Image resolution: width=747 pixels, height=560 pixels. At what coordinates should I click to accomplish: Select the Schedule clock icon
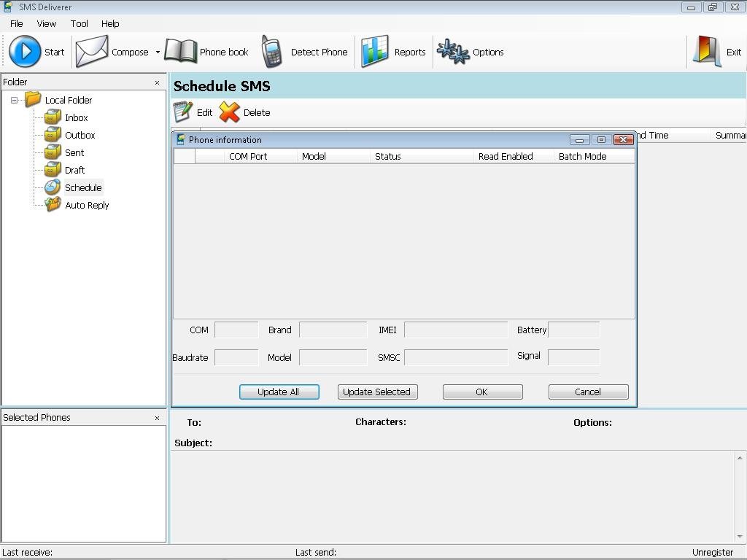[x=53, y=187]
